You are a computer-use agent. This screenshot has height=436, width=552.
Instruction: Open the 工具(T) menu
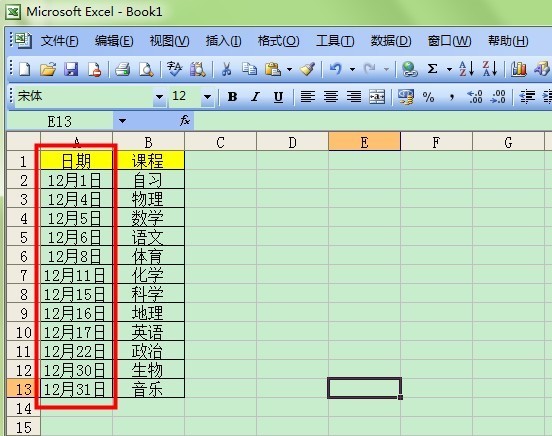point(335,41)
